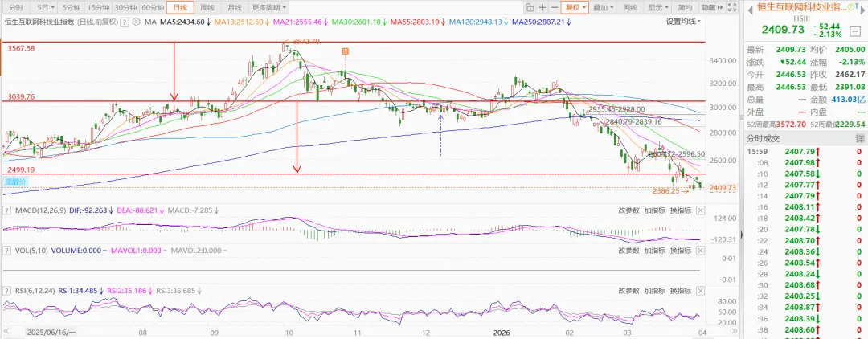Click the 2499.19 price line label
Image resolution: width=868 pixels, height=339 pixels.
21,169
